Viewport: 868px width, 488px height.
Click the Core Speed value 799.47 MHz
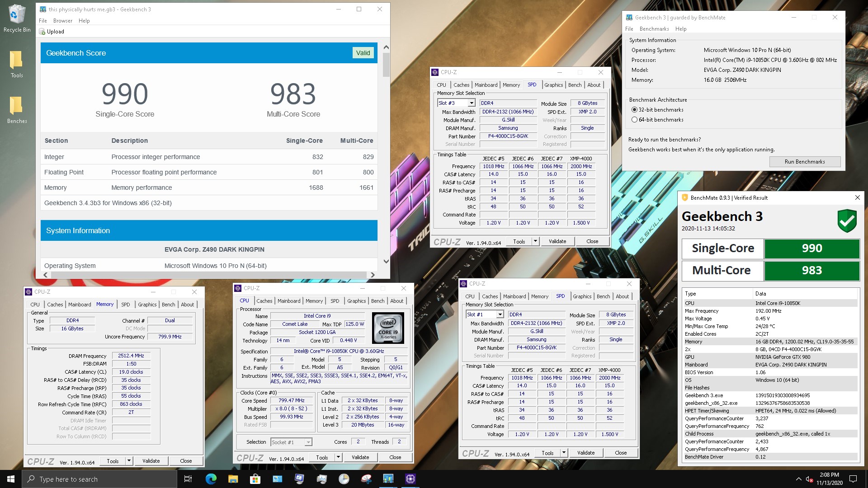292,401
